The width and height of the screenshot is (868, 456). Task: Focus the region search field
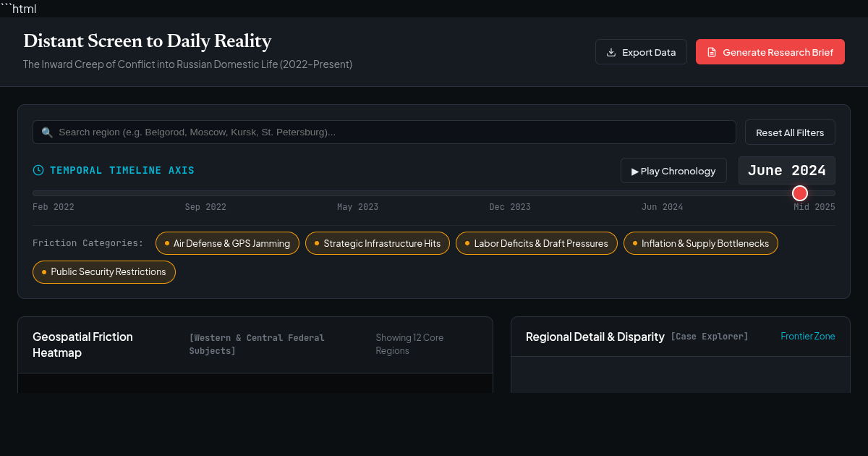tap(384, 132)
